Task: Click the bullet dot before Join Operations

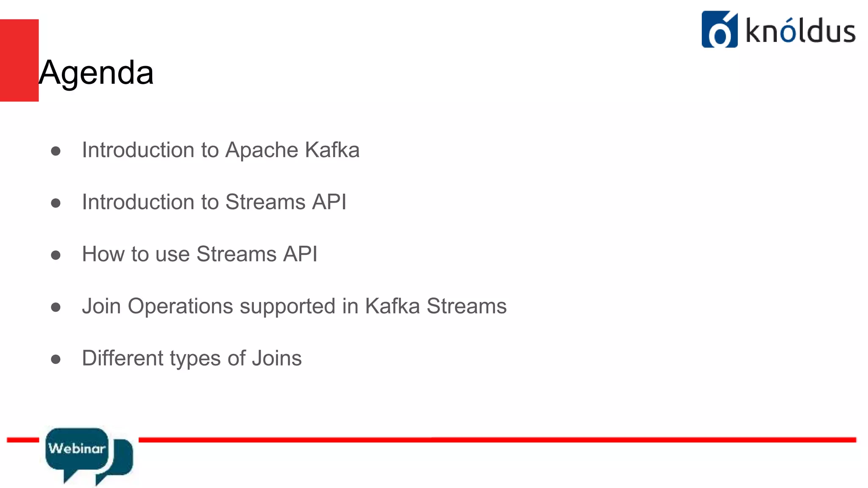Action: click(56, 307)
